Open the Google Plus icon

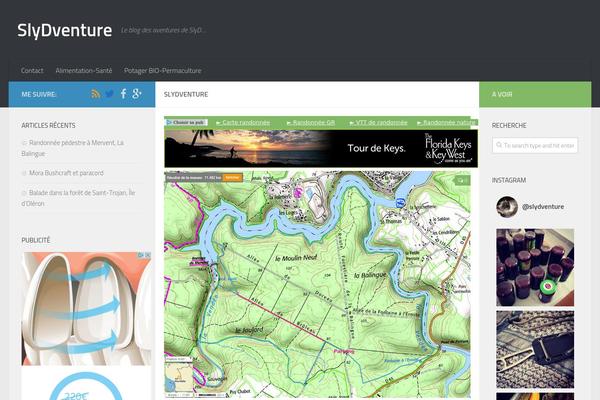[x=137, y=94]
